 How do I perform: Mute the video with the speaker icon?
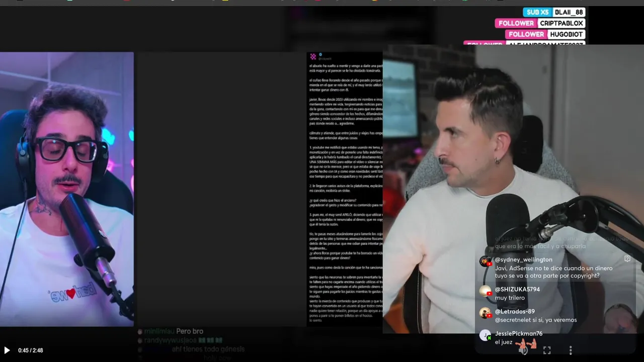(x=523, y=350)
